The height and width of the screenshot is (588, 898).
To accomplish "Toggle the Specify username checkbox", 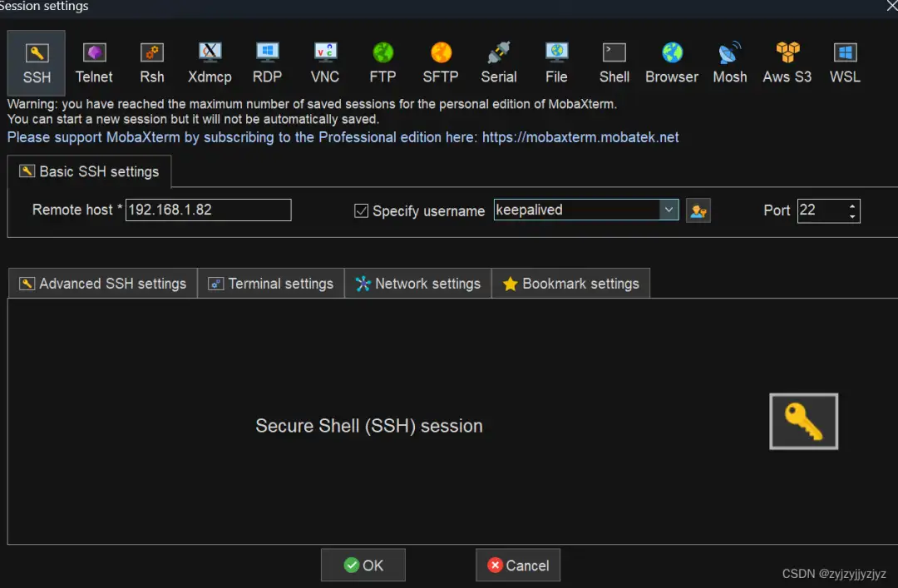I will 361,210.
